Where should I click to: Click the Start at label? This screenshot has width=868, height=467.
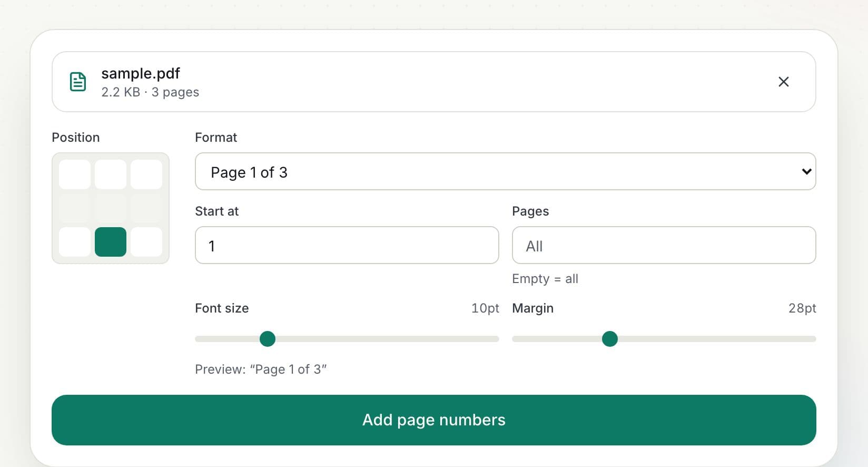tap(217, 211)
